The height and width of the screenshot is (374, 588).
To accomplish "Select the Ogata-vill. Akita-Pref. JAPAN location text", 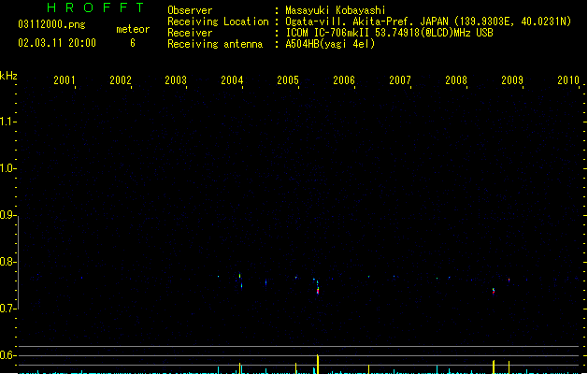I will pyautogui.click(x=428, y=22).
